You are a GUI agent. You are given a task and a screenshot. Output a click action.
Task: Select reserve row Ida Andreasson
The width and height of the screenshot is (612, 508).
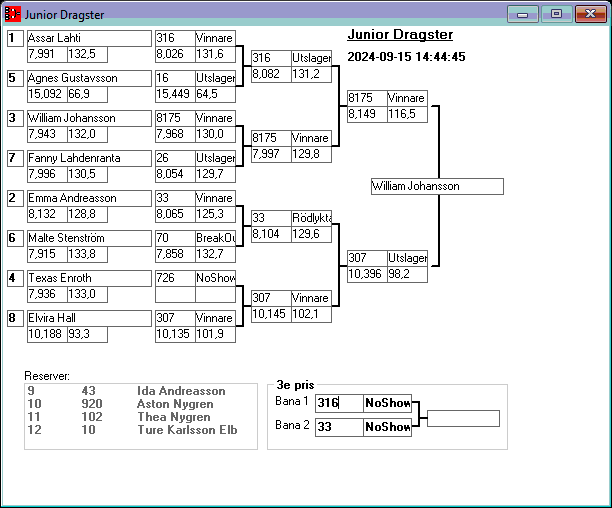(141, 391)
